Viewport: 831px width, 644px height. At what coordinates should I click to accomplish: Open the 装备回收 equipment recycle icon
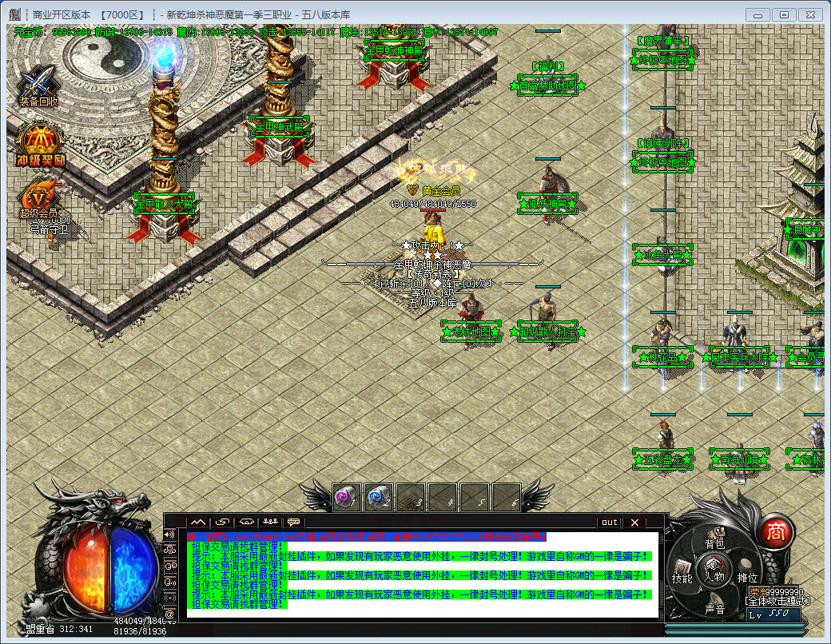coord(38,85)
